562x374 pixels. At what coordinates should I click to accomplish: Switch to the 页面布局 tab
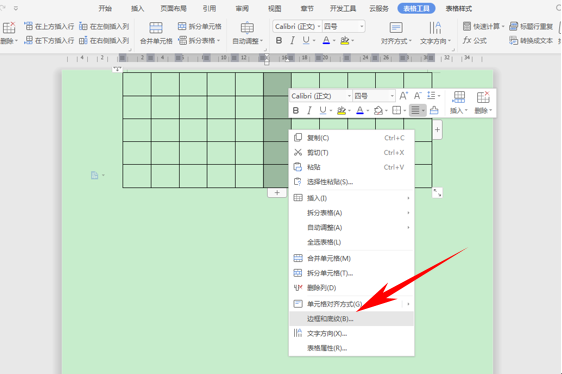(173, 8)
